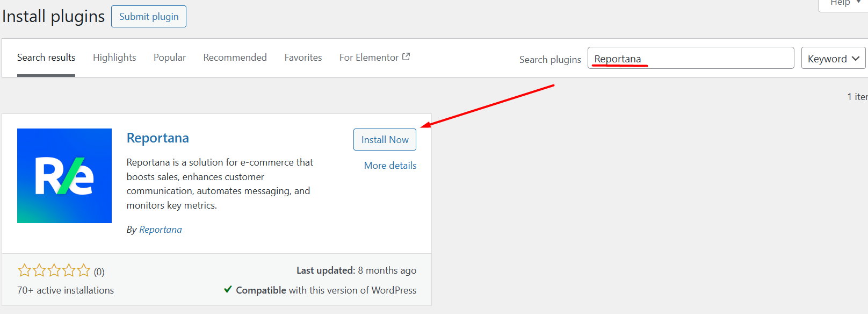This screenshot has width=868, height=314.
Task: Open the More details link
Action: click(390, 166)
